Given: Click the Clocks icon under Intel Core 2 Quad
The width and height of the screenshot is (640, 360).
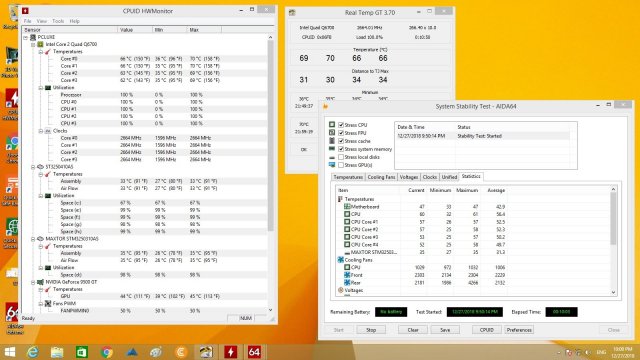Looking at the screenshot, I should pyautogui.click(x=48, y=131).
